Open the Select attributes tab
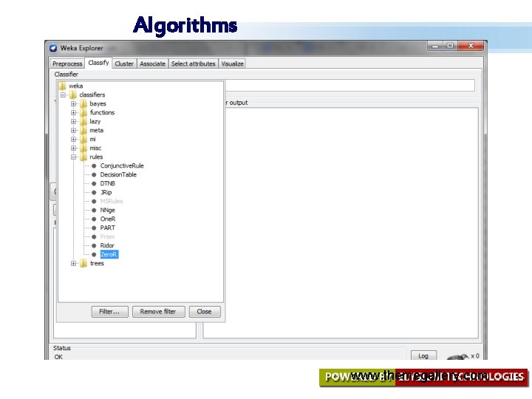This screenshot has height=399, width=532. (x=193, y=64)
